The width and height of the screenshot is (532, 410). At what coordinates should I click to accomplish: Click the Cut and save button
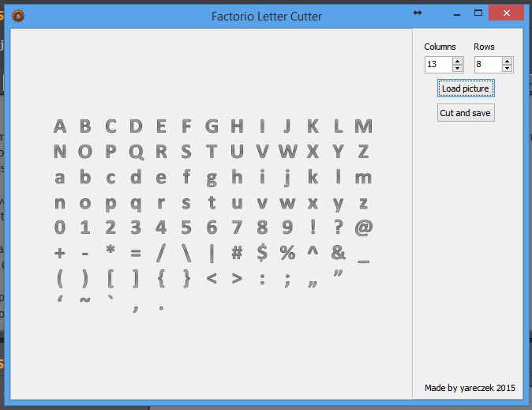466,113
